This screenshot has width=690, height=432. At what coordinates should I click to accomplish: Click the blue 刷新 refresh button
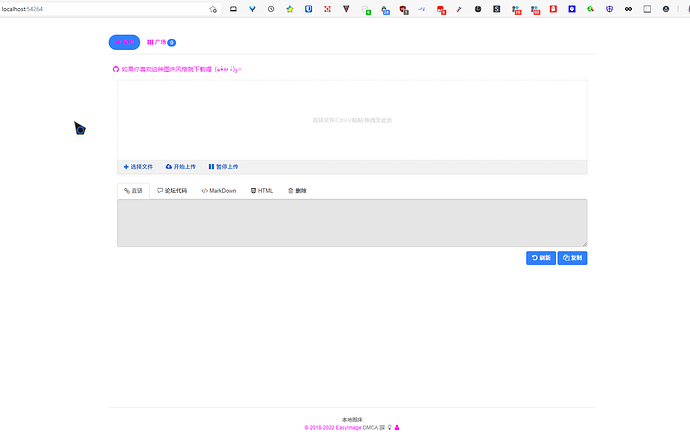(540, 257)
